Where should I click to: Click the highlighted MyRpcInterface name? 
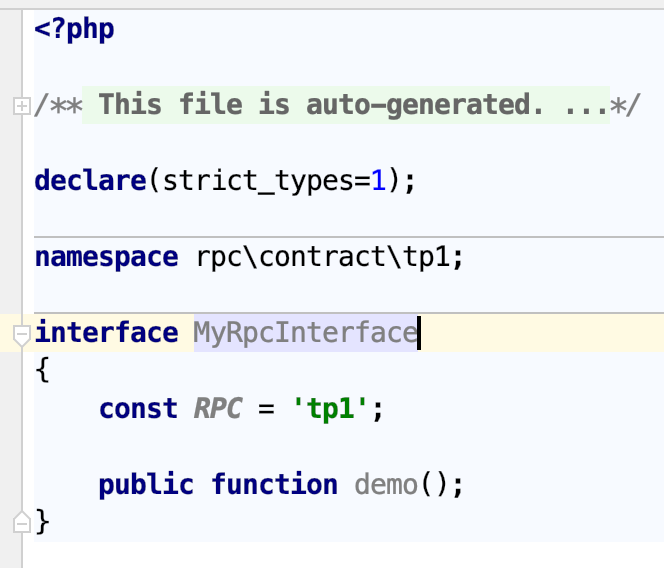[x=305, y=333]
